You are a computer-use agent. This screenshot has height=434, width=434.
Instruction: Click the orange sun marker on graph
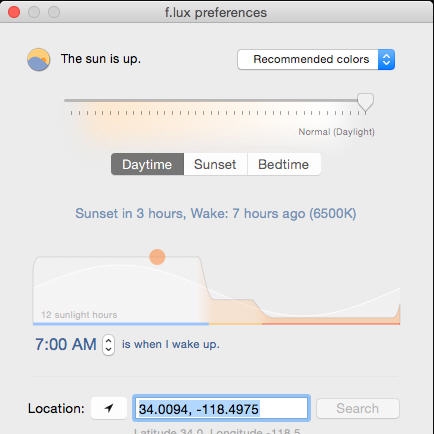pyautogui.click(x=157, y=257)
